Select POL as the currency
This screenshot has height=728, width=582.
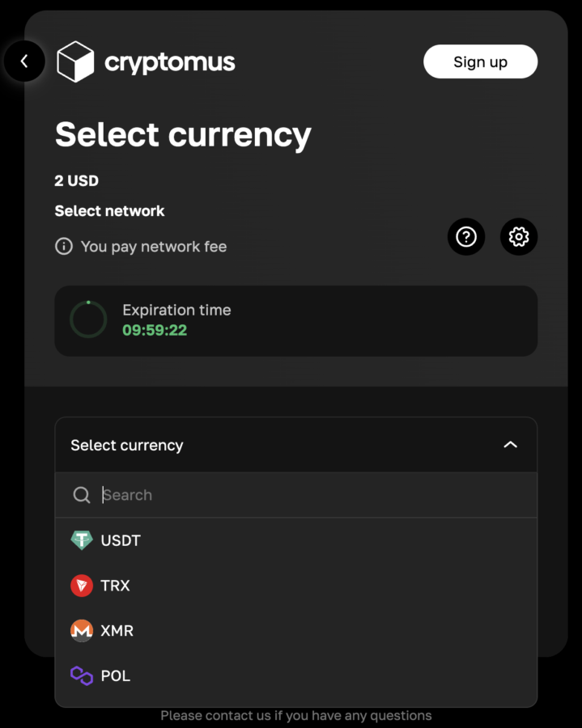pyautogui.click(x=116, y=676)
